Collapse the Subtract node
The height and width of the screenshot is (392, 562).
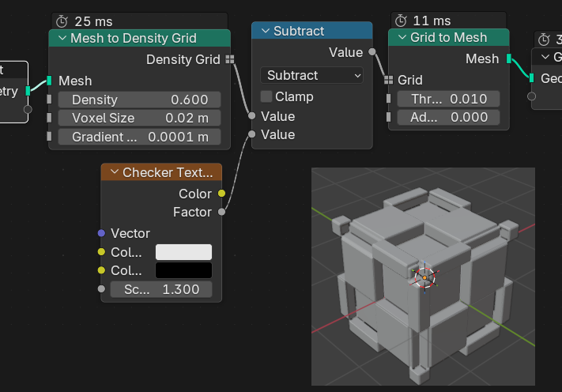263,31
